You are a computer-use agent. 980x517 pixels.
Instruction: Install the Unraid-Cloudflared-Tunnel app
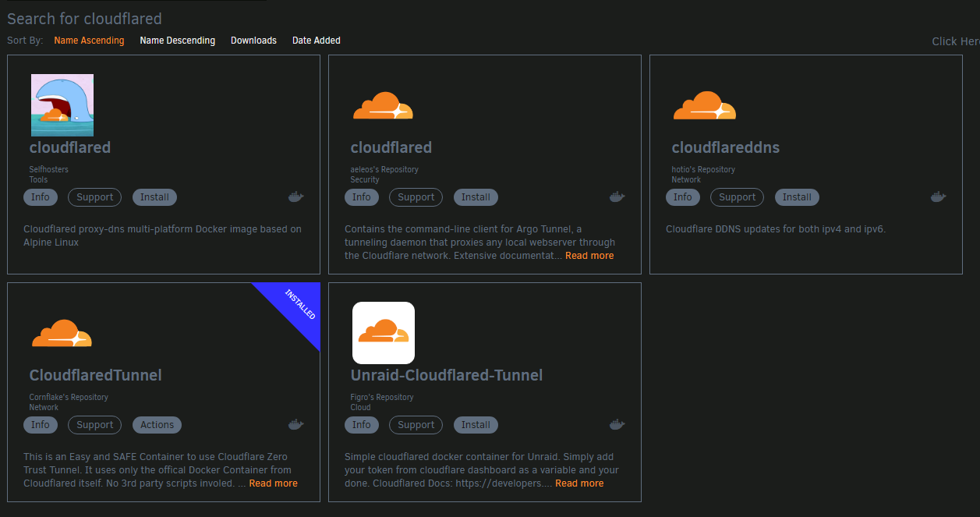(x=476, y=425)
